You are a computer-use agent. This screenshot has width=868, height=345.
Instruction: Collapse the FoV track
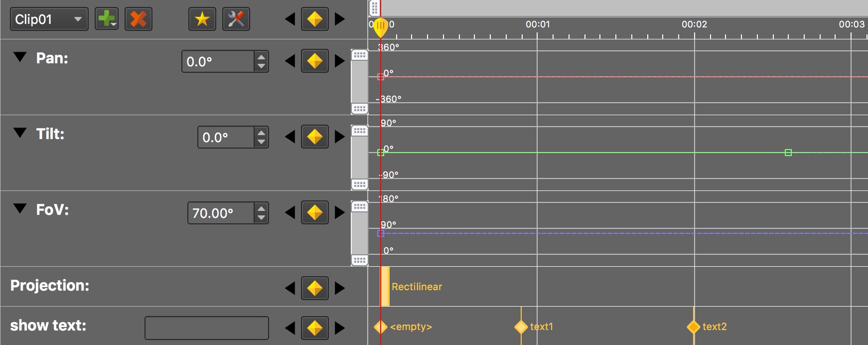coord(20,209)
